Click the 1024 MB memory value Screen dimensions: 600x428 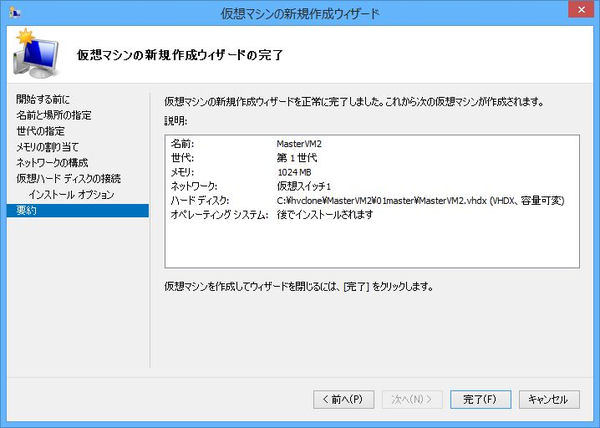[294, 172]
